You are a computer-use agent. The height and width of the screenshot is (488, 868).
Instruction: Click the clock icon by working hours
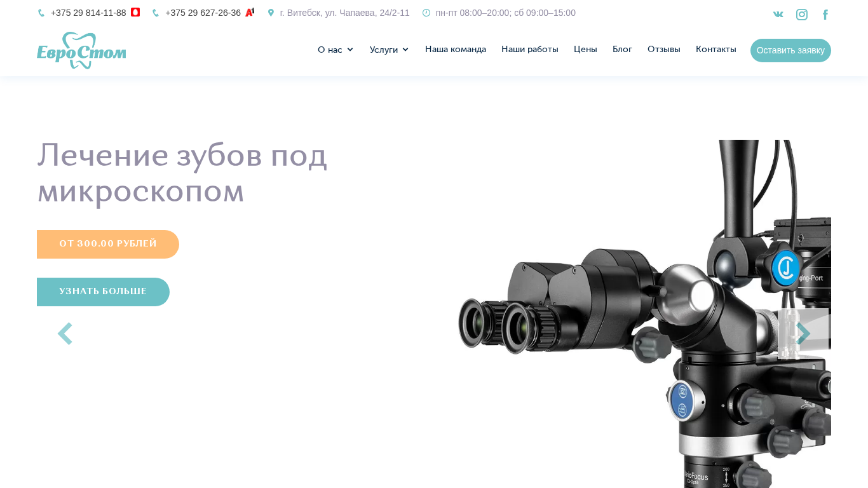click(426, 13)
